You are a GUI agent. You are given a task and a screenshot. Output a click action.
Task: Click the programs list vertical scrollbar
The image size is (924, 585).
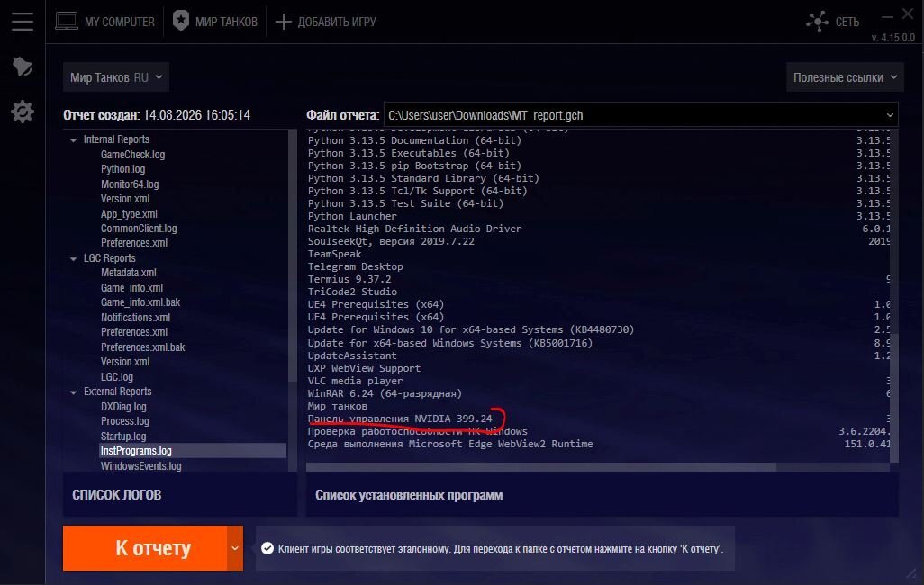pyautogui.click(x=894, y=398)
